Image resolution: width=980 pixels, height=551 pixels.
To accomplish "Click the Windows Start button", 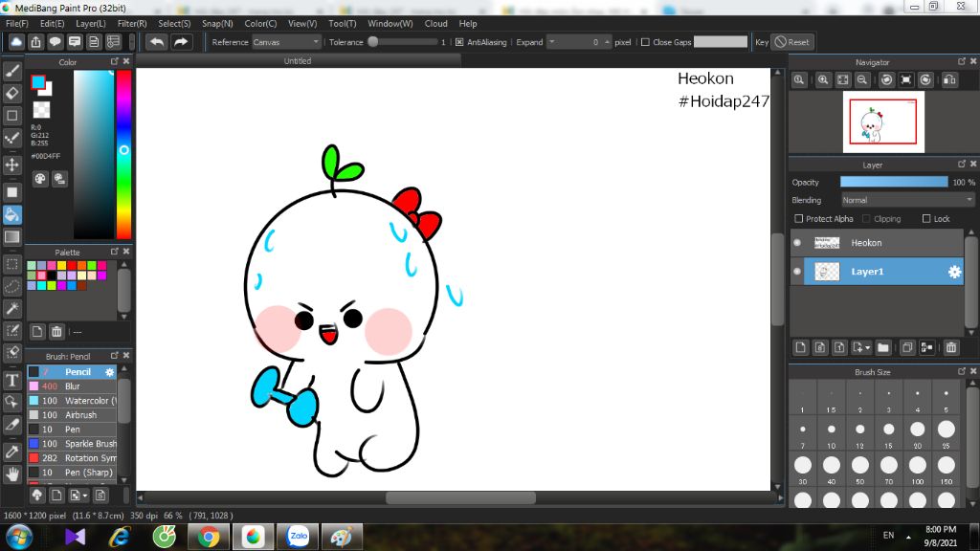I will click(19, 537).
